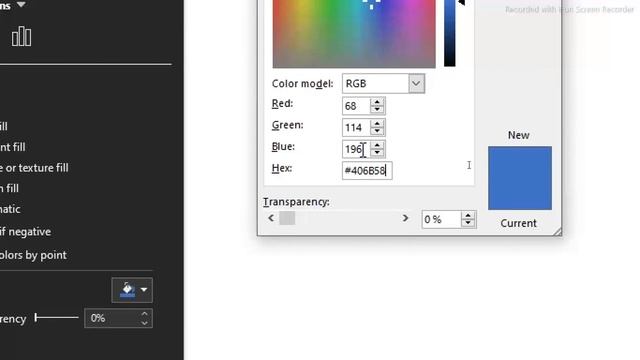Click the transparency slider thumb in dialog
640x360 pixels.
tap(287, 218)
